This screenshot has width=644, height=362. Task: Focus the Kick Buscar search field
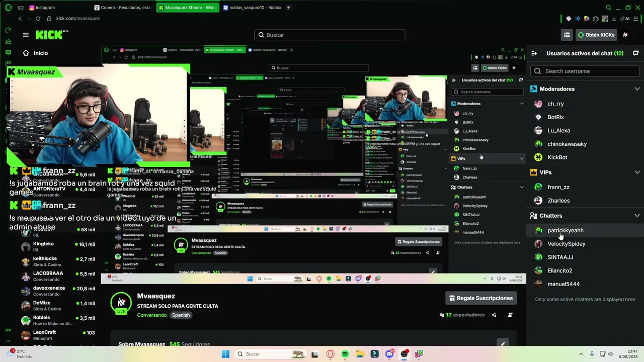330,35
